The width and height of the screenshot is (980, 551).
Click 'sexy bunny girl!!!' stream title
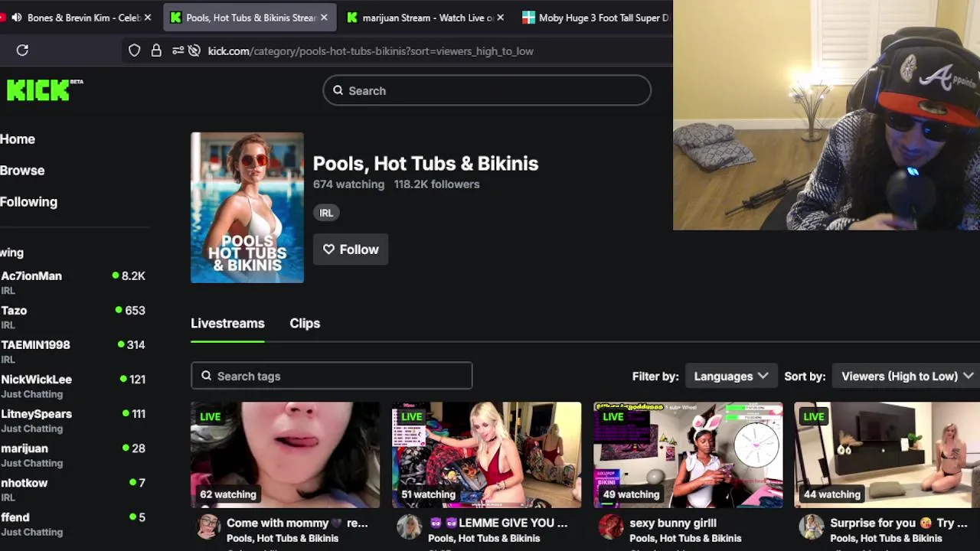pyautogui.click(x=673, y=523)
